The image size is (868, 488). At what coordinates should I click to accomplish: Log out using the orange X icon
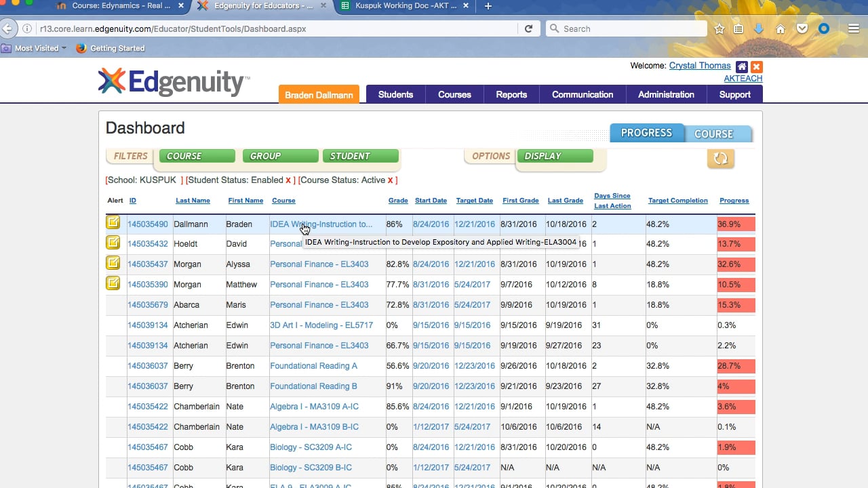[x=755, y=66]
